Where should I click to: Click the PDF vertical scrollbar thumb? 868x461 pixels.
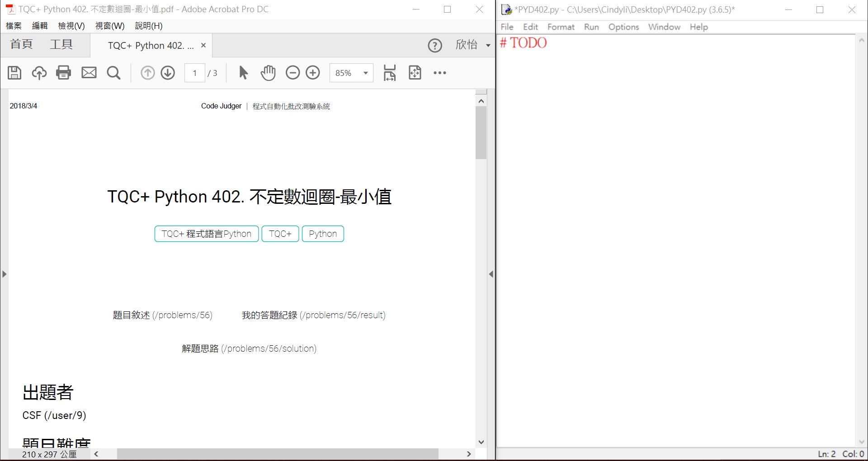coord(481,132)
